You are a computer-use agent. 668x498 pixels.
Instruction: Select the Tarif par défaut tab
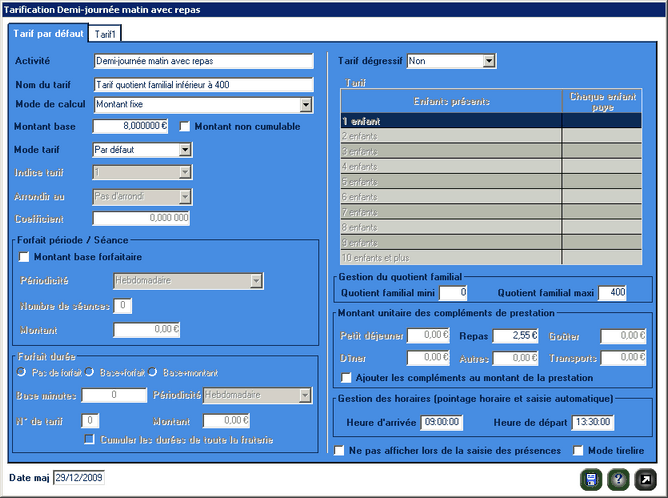[x=47, y=34]
